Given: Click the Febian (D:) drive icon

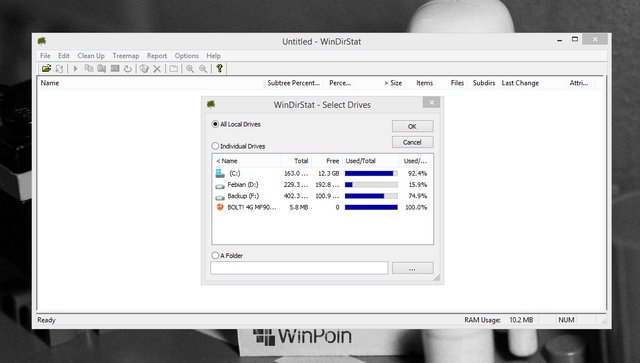Looking at the screenshot, I should coord(220,186).
